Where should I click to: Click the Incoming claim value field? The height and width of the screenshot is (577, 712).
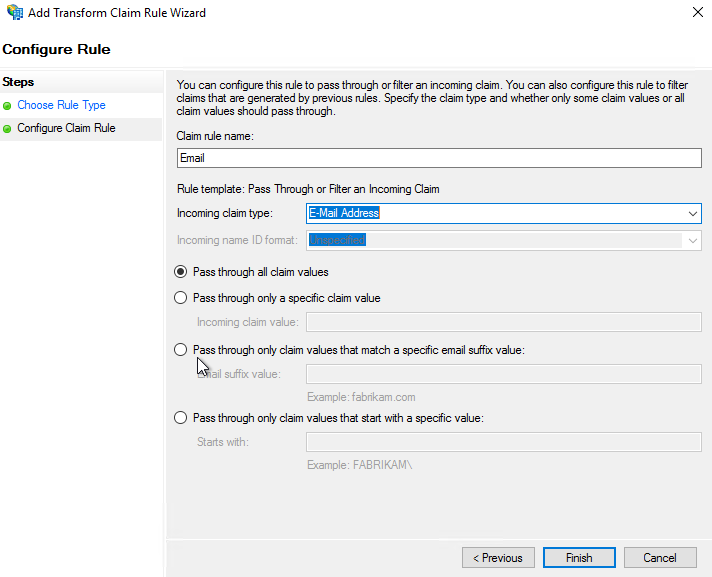pyautogui.click(x=502, y=322)
